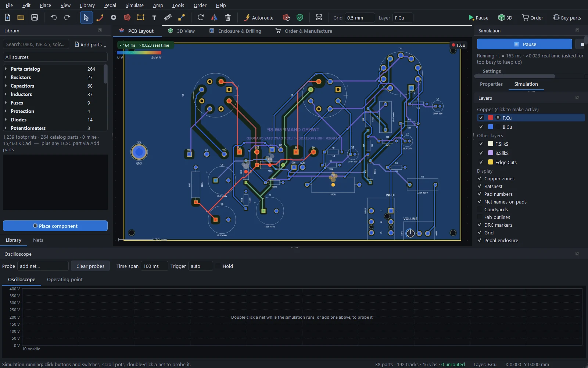
Task: Select the ruler measure tool
Action: coord(168,17)
